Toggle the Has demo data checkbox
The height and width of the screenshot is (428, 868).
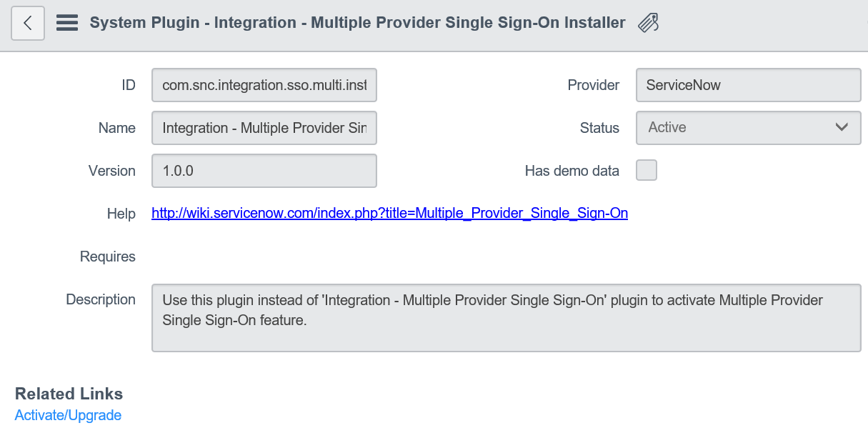(x=647, y=170)
